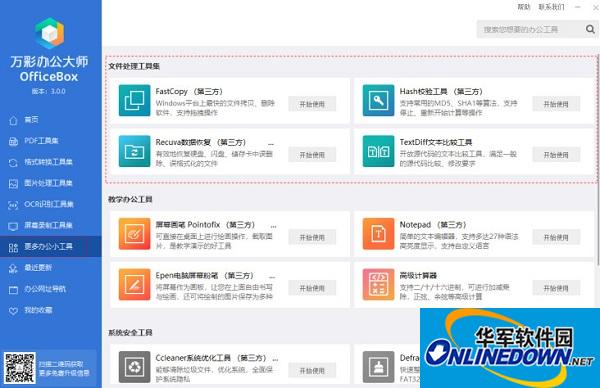The image size is (600, 388).
Task: Click the QR code image
Action: [x=20, y=368]
